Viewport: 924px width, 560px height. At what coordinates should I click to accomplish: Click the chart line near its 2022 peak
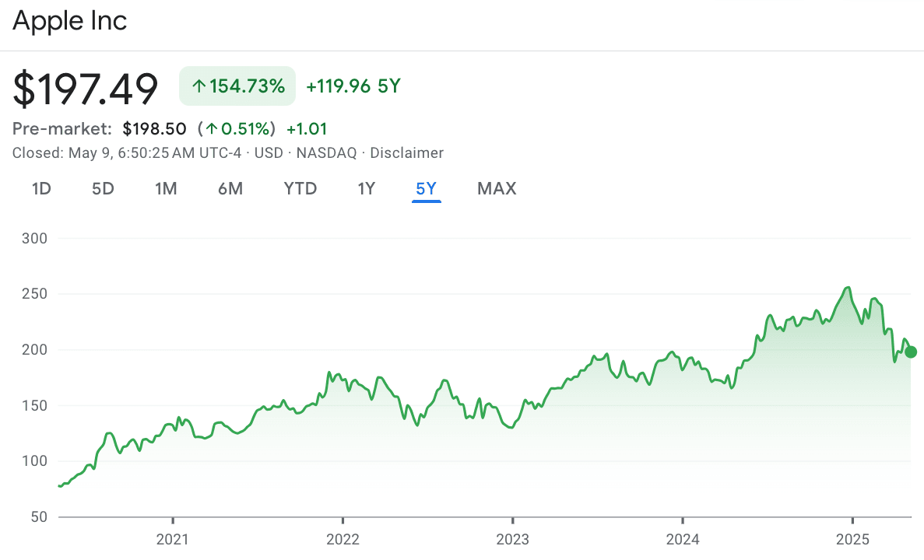point(330,371)
